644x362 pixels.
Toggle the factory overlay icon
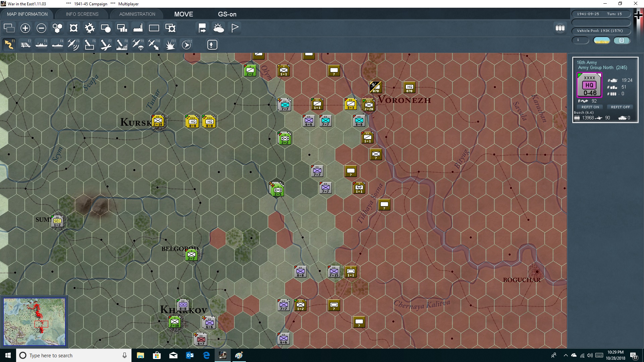coord(138,28)
